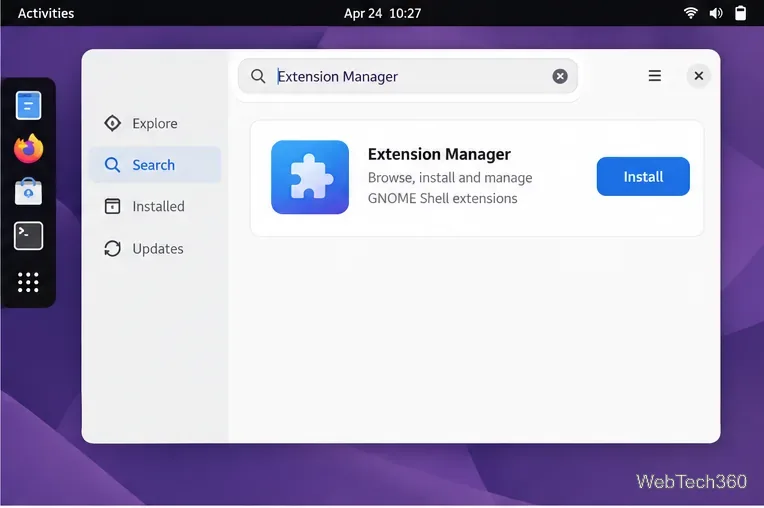The width and height of the screenshot is (764, 508).
Task: Click the description "Browse, install and manage"
Action: 450,178
